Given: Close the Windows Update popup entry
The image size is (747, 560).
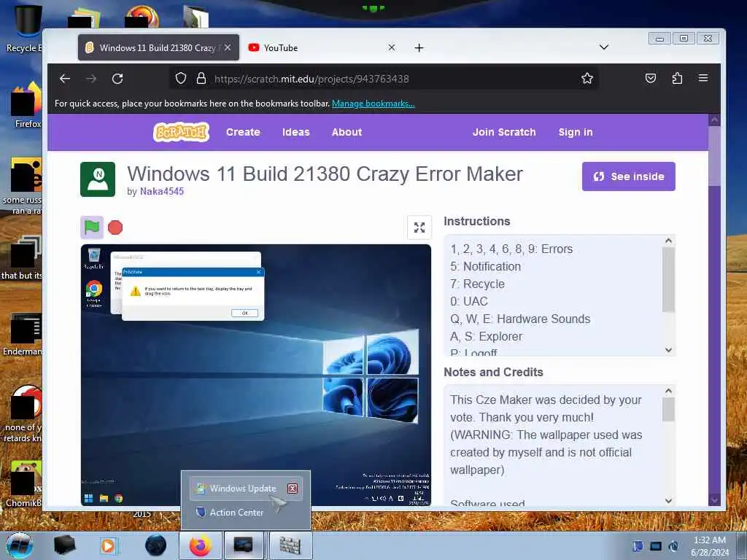Looking at the screenshot, I should pos(293,488).
